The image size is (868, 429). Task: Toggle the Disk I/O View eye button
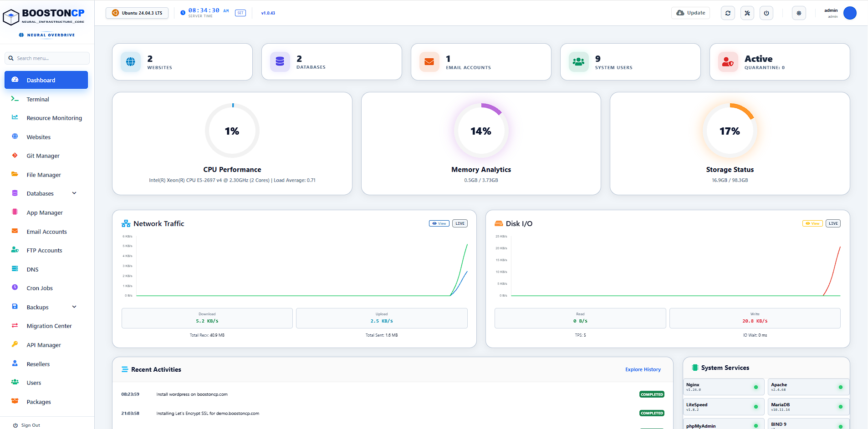point(812,223)
